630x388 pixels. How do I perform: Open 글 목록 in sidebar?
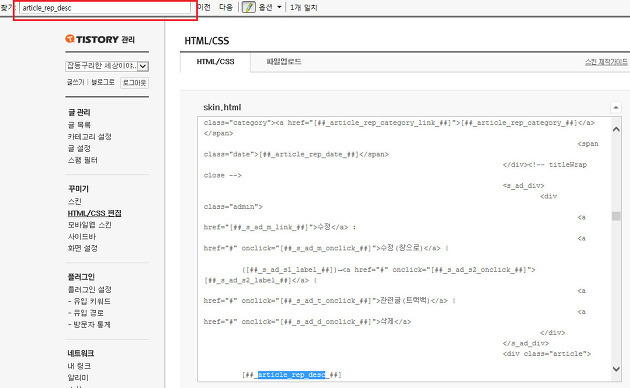click(x=79, y=125)
